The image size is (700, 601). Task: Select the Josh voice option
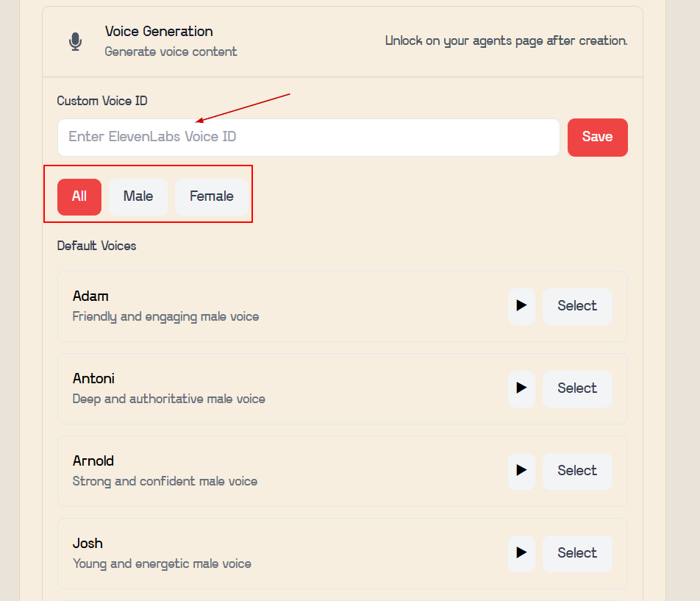[x=577, y=553]
